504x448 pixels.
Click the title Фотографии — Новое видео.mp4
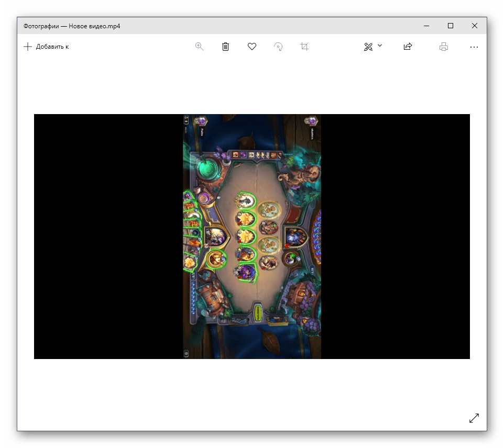click(72, 26)
